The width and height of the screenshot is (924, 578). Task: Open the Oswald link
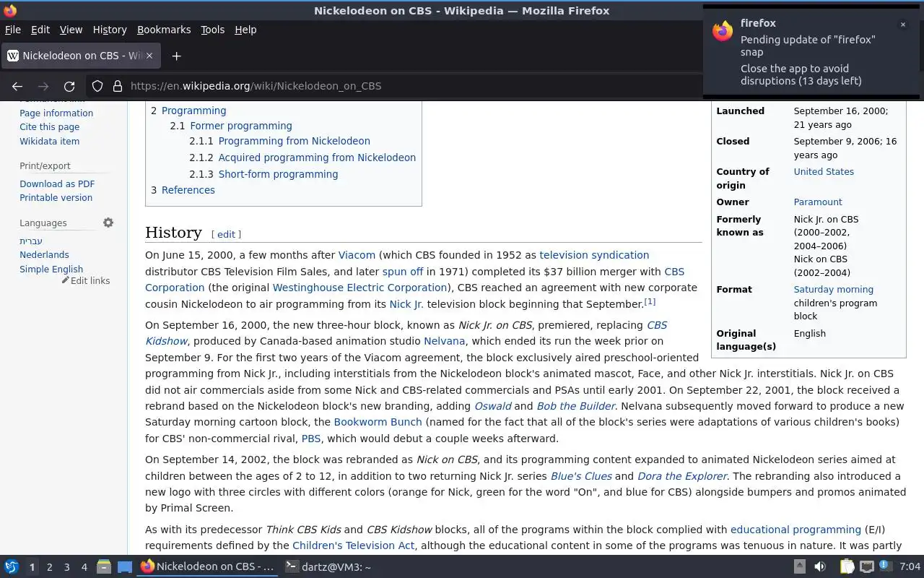click(492, 406)
